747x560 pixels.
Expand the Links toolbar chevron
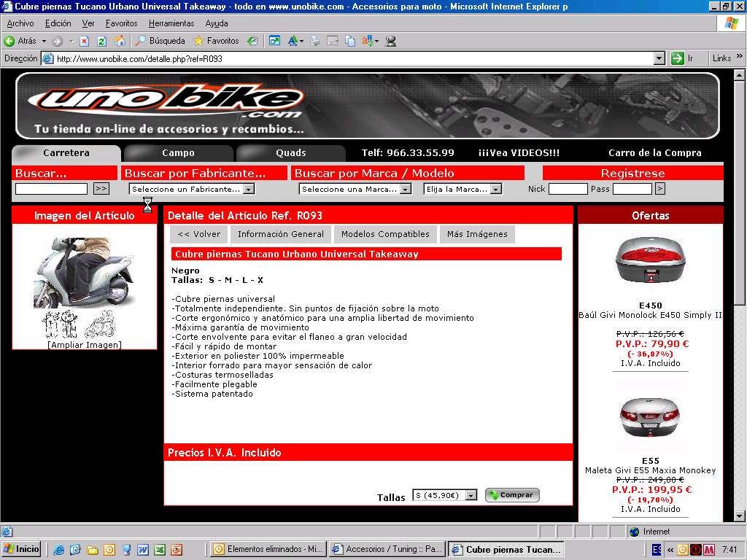coord(740,57)
